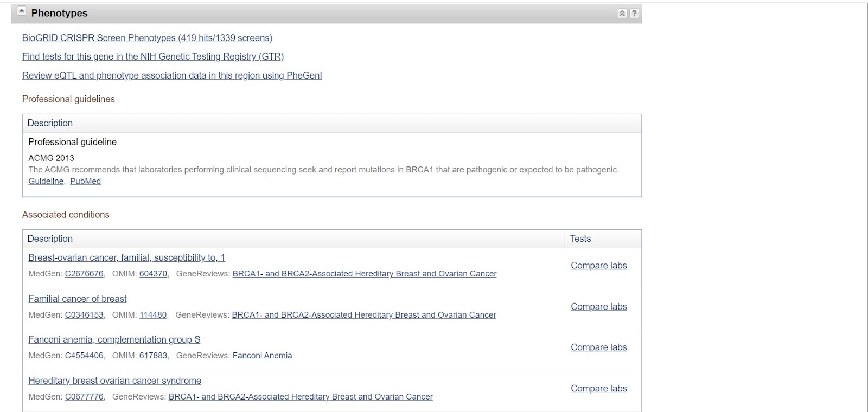868x412 pixels.
Task: Open NIH Genetic Testing Registry tests link
Action: pos(153,56)
